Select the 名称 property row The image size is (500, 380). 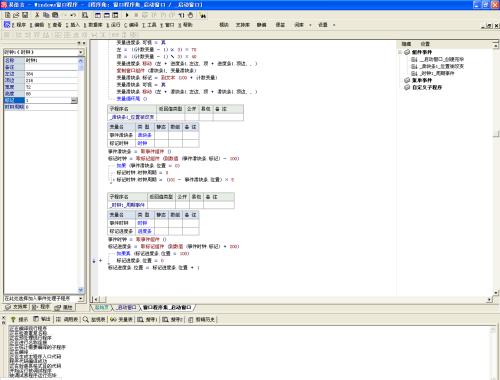[x=41, y=60]
